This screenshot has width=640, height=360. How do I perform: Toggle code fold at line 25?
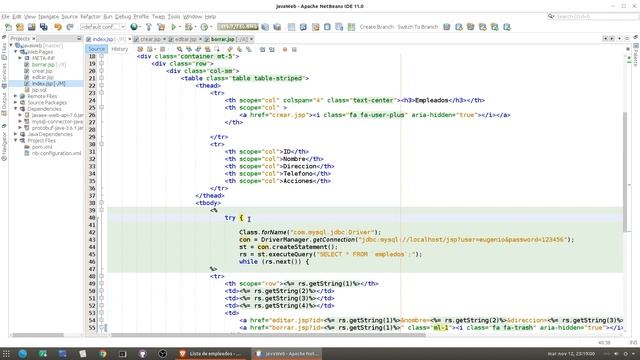[x=101, y=108]
